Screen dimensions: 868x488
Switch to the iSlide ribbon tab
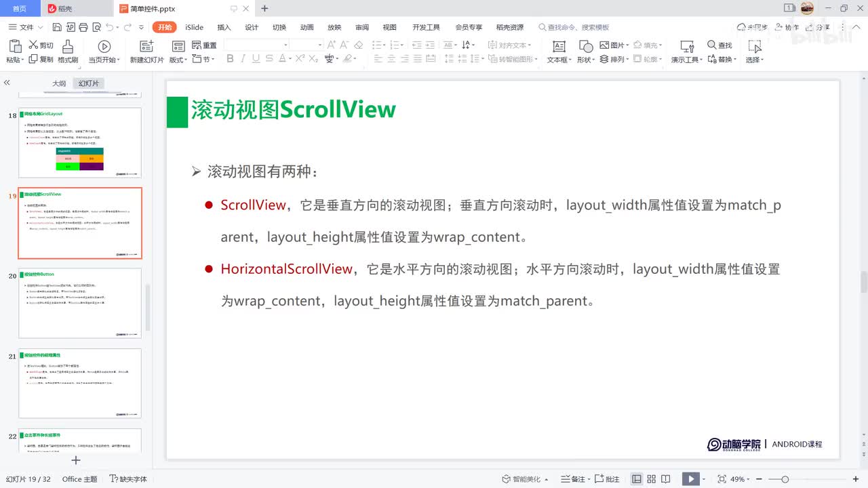[x=194, y=27]
